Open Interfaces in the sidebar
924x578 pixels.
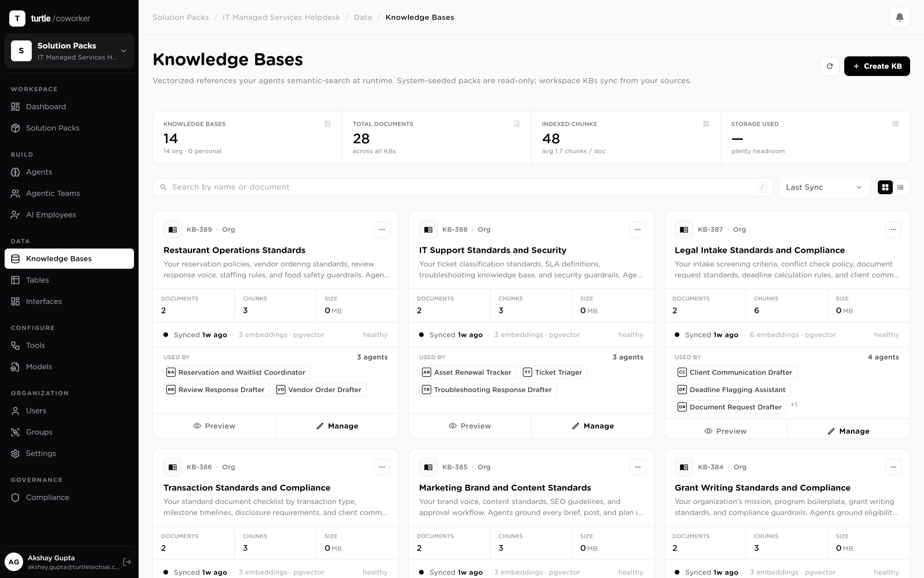pyautogui.click(x=69, y=302)
